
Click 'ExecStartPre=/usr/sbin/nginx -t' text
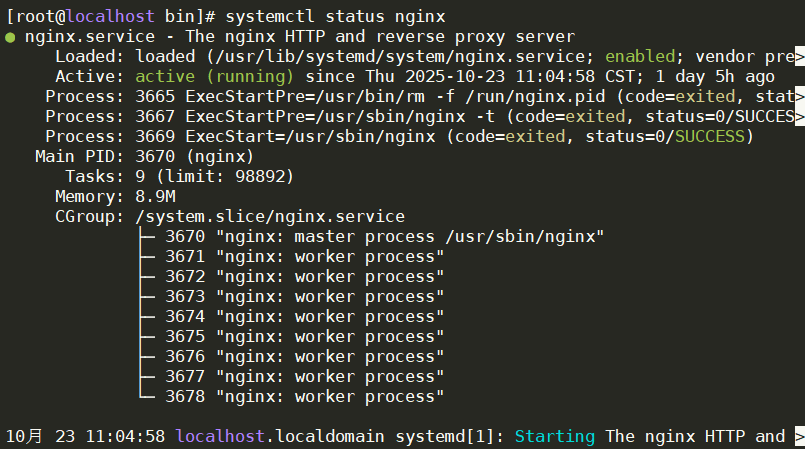pyautogui.click(x=340, y=116)
